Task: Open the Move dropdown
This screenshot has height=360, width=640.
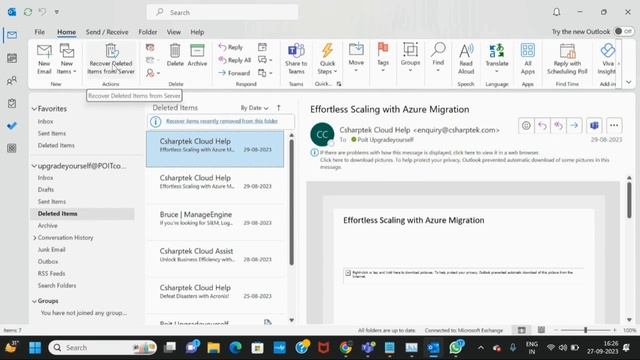Action: (356, 57)
